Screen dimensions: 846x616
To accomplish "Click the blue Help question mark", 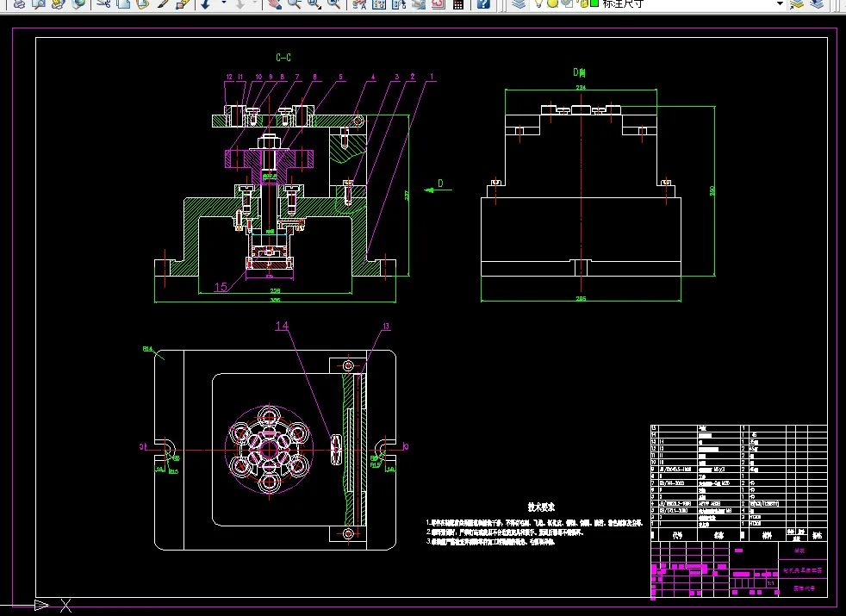I will 483,3.
